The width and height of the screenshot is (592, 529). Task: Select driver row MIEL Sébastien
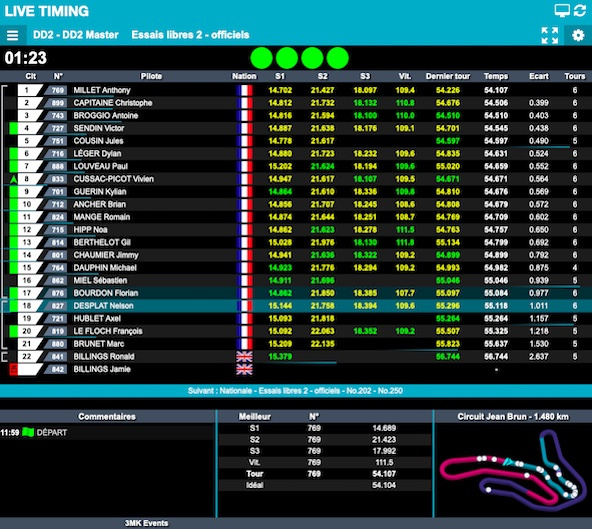(x=296, y=281)
